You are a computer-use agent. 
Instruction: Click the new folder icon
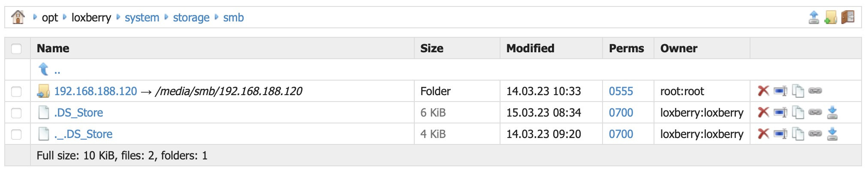(831, 17)
